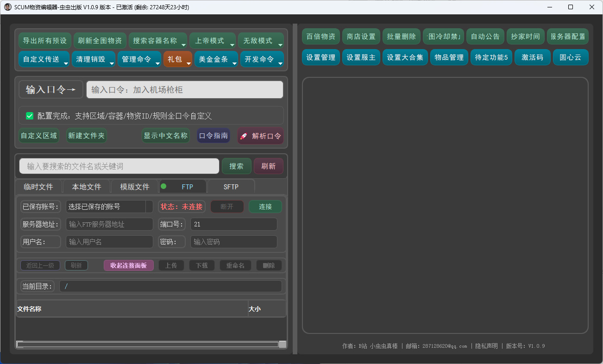Expand the 自定义传送 dropdown

click(44, 59)
